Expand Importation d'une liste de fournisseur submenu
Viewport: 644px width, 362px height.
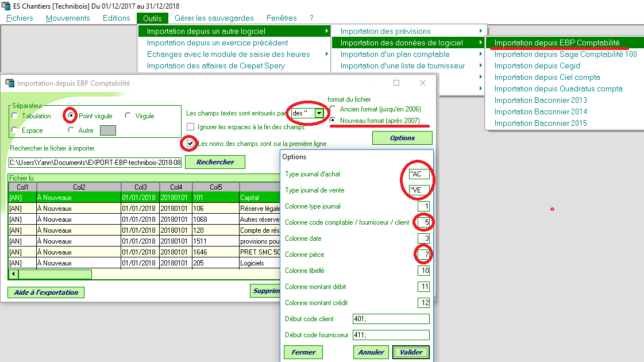[x=480, y=66]
